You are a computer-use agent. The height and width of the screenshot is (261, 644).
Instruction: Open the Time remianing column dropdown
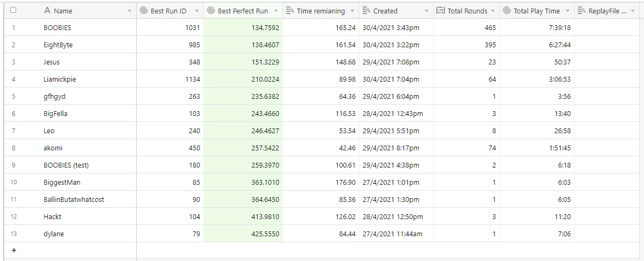352,11
